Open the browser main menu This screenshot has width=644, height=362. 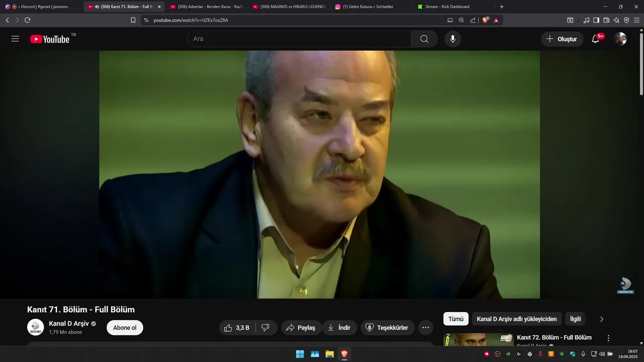tap(636, 20)
